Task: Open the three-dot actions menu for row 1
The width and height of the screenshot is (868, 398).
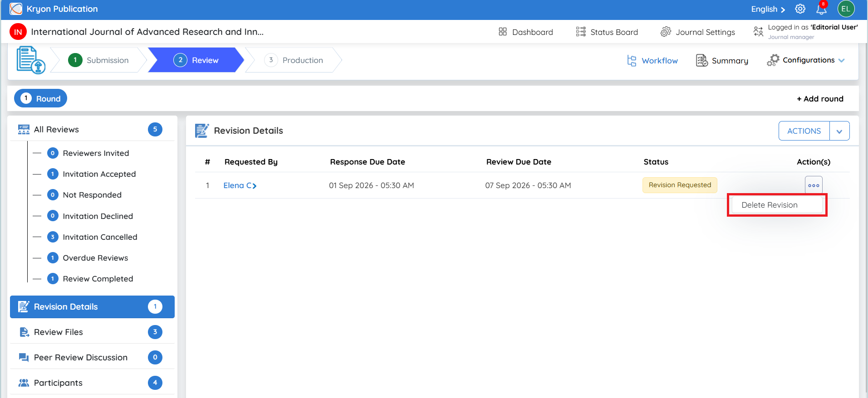Action: [814, 185]
